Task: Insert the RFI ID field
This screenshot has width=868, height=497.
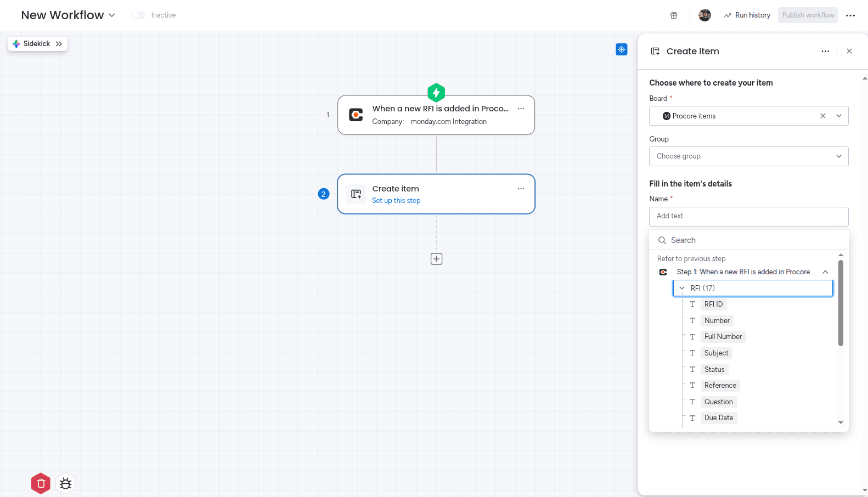Action: (713, 304)
